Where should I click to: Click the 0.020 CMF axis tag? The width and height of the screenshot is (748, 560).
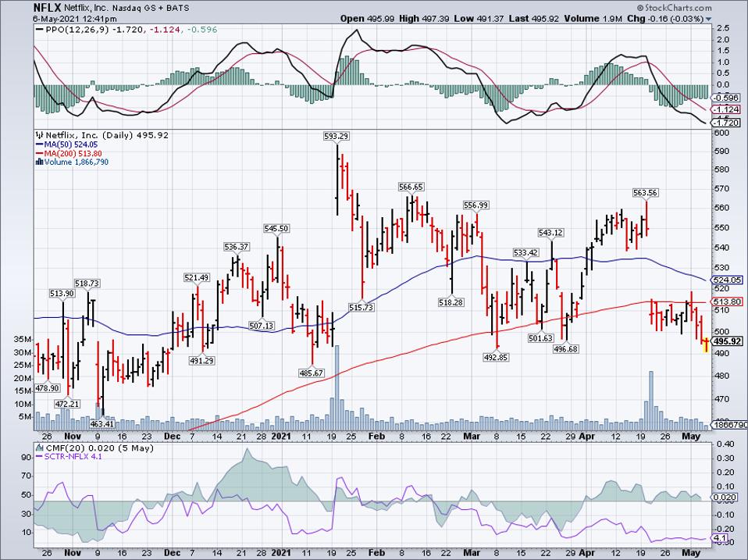pos(724,498)
